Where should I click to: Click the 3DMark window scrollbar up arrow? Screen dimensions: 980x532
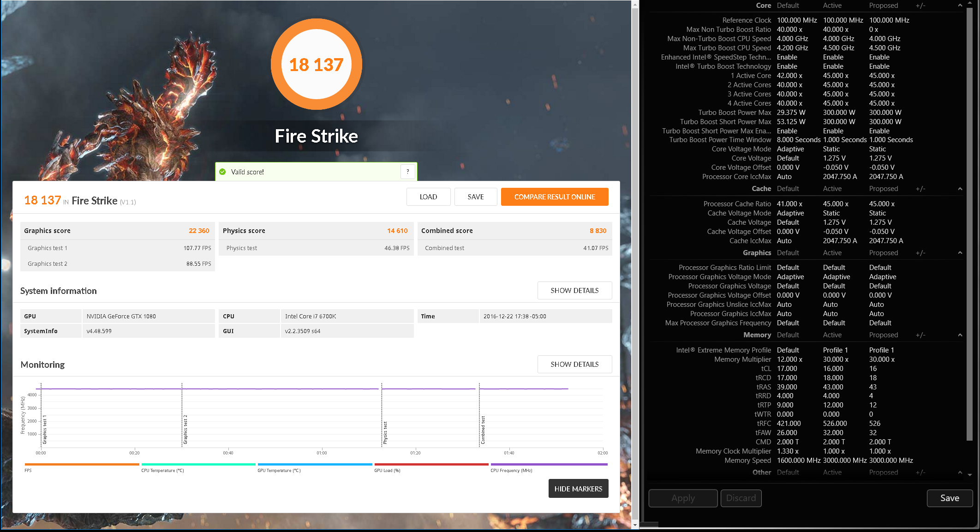pyautogui.click(x=635, y=5)
